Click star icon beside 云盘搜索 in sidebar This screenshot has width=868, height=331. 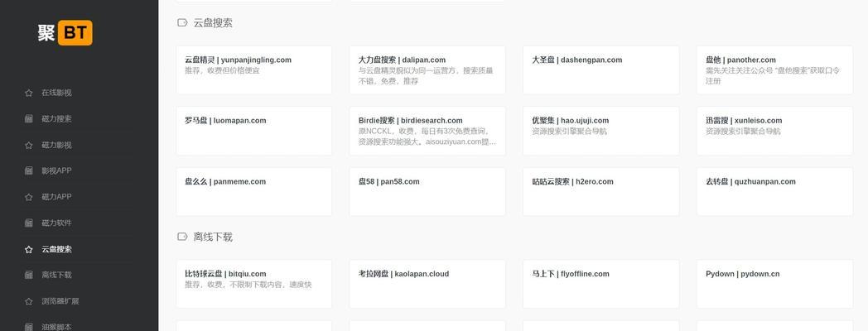click(29, 250)
